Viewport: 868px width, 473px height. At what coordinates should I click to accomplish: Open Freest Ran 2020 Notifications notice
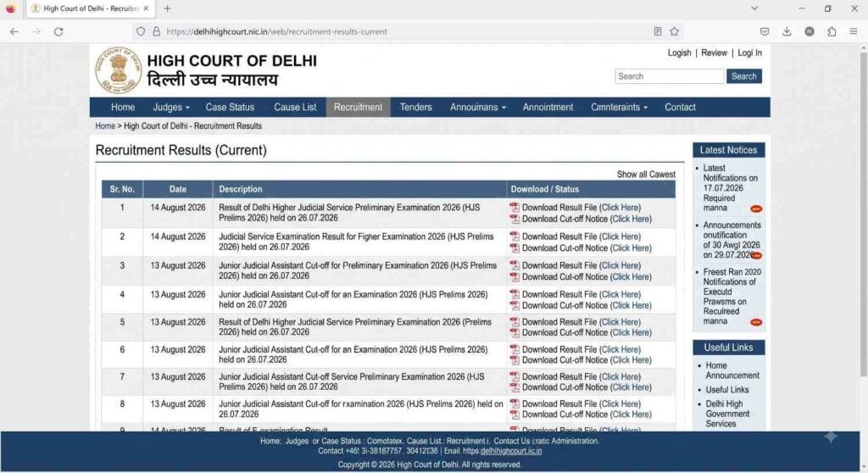click(x=732, y=297)
